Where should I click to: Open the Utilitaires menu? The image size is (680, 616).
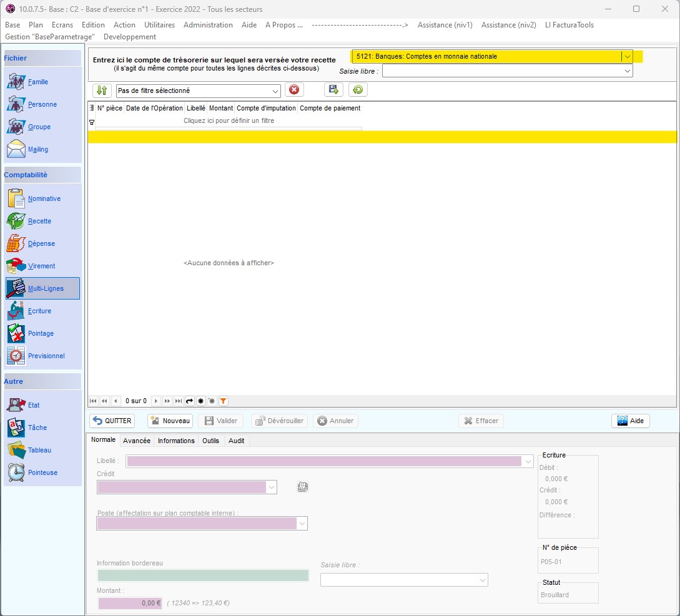[159, 25]
